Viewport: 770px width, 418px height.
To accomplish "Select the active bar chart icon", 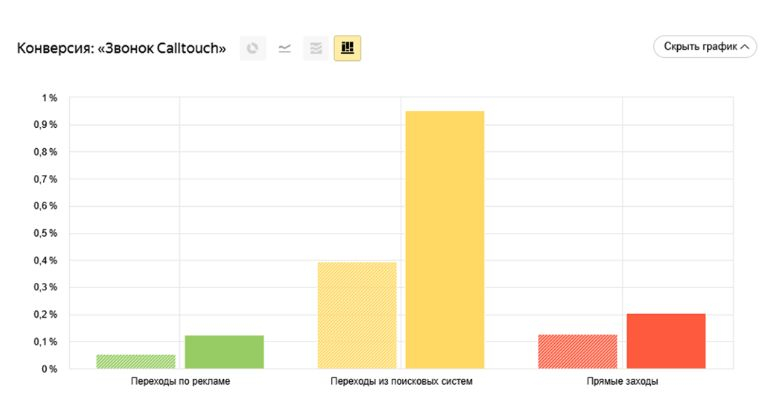I will click(x=348, y=48).
